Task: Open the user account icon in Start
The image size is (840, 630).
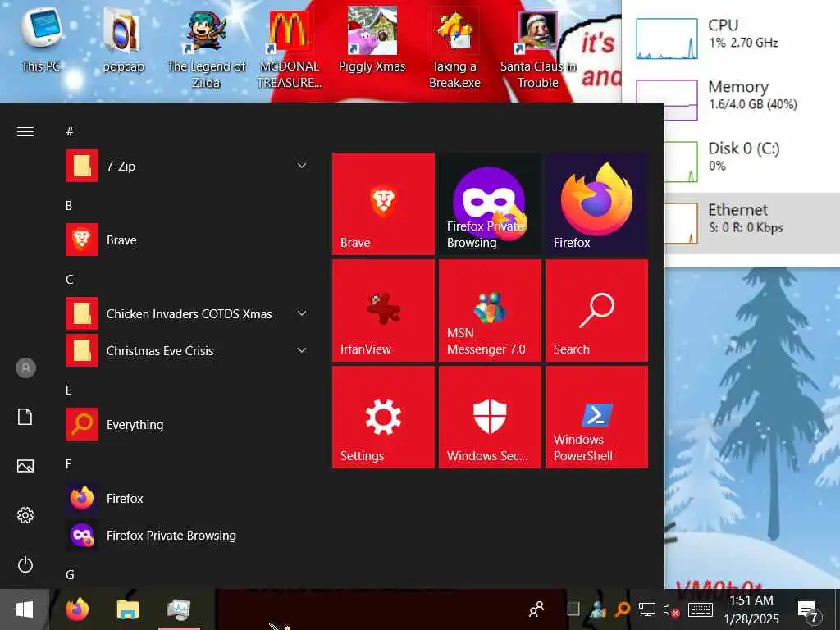Action: point(25,368)
